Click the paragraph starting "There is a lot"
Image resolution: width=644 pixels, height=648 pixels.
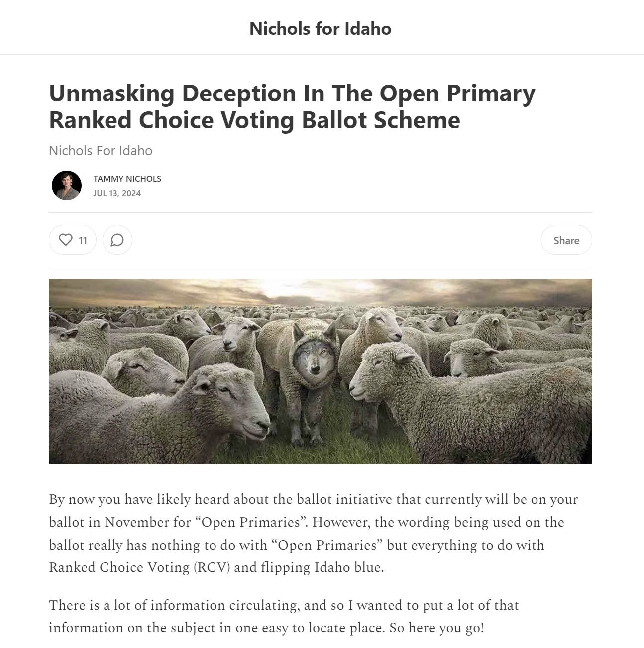point(284,616)
